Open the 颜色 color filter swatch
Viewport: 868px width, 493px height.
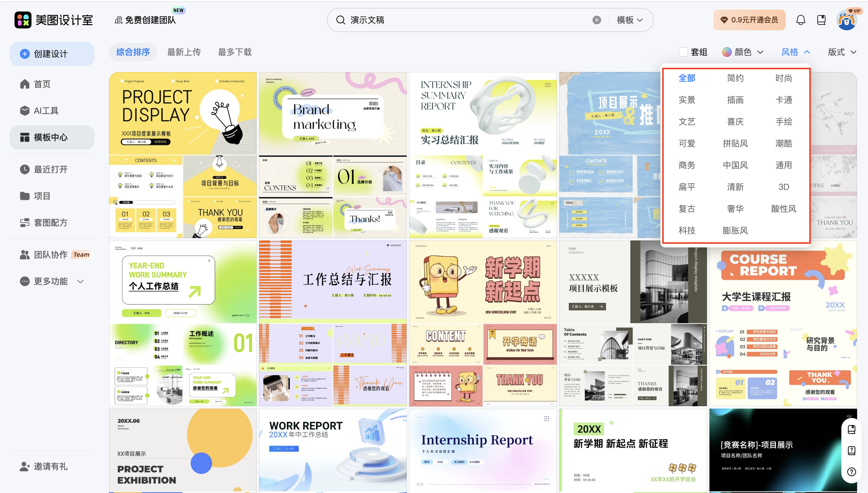click(726, 52)
